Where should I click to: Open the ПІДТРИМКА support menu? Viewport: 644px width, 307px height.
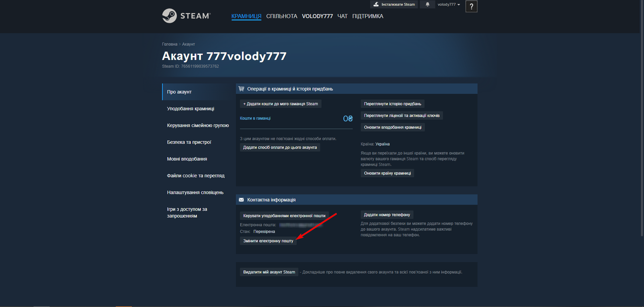tap(368, 16)
